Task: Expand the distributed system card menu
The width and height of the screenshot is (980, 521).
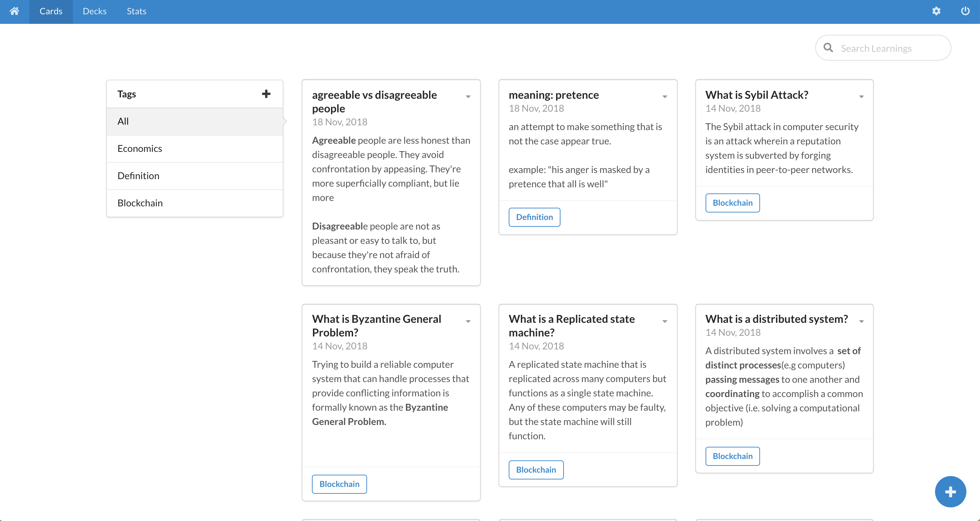Action: tap(861, 321)
